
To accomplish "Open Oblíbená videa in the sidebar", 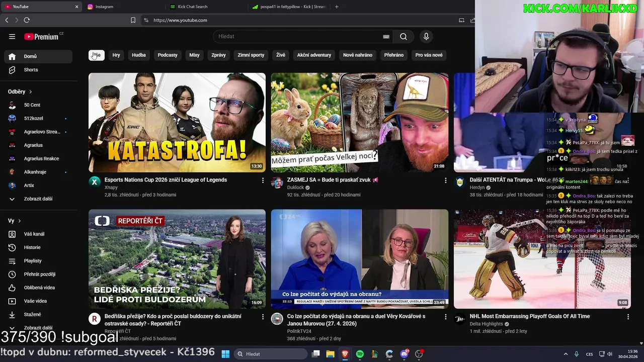I will (38, 288).
